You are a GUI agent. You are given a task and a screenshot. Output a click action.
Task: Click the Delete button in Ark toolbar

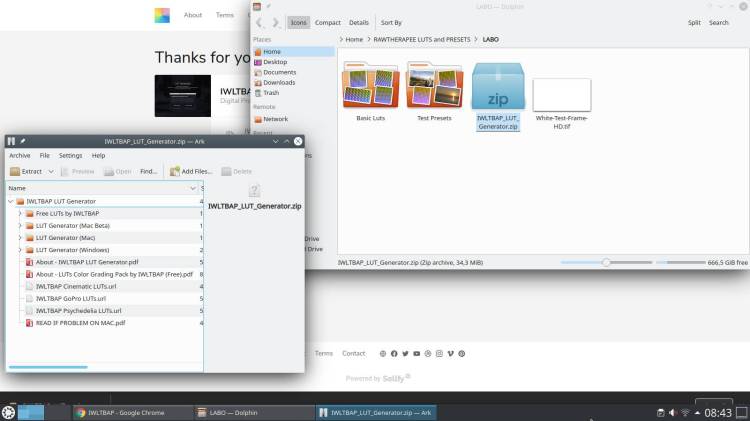tap(236, 171)
